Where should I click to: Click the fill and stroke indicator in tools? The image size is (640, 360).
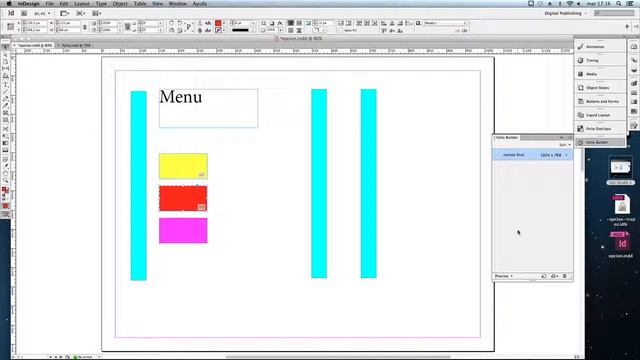tap(5, 191)
